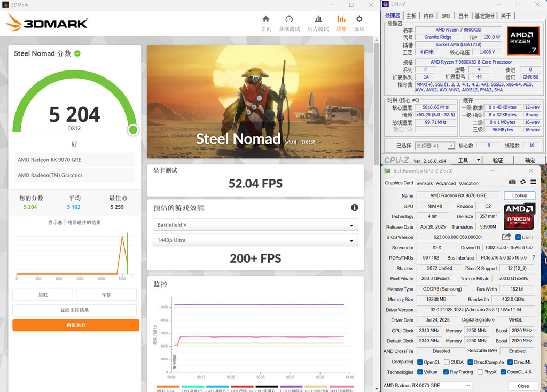Switch to the CPU-Z mainboard tab
This screenshot has width=547, height=392.
point(411,15)
